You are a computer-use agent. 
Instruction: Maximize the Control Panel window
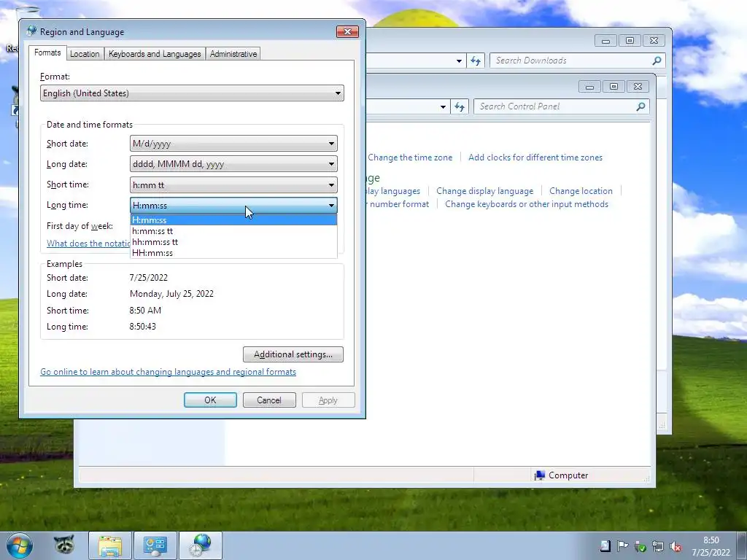tap(614, 86)
